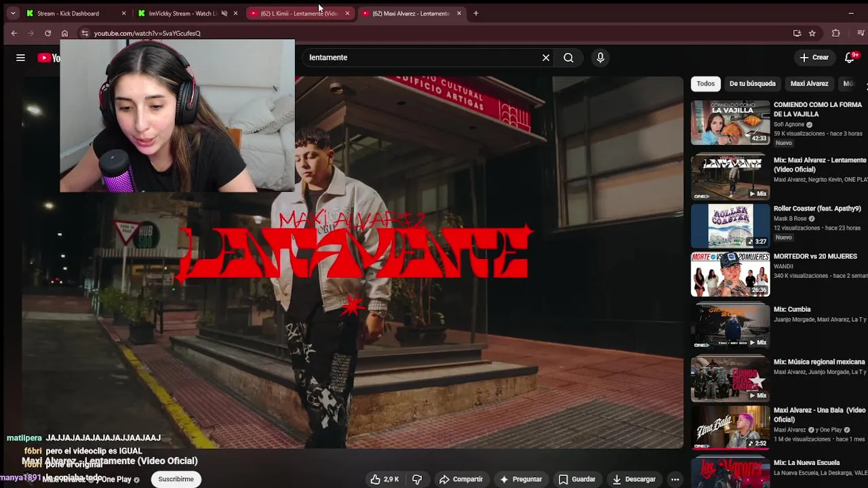Close the Kick Dashboard tab
The image size is (868, 488).
[123, 13]
